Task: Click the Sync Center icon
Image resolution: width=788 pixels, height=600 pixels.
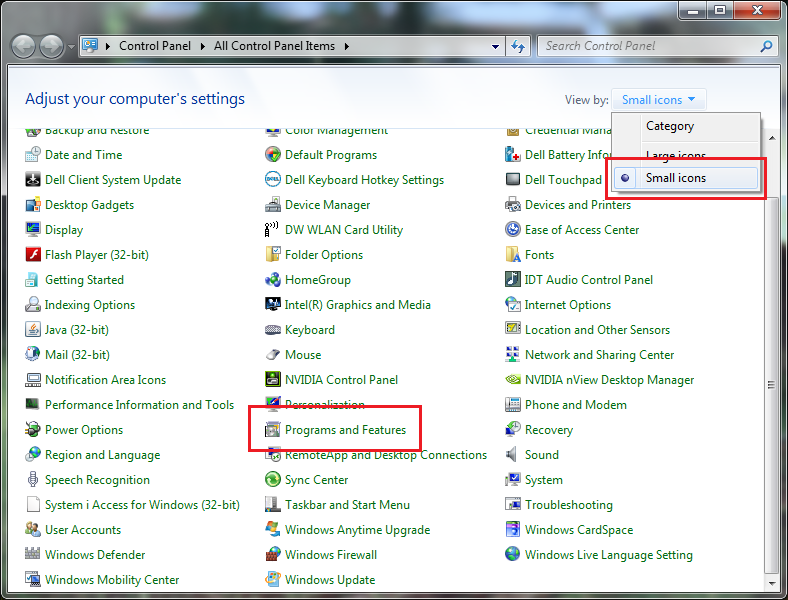Action: click(x=273, y=479)
